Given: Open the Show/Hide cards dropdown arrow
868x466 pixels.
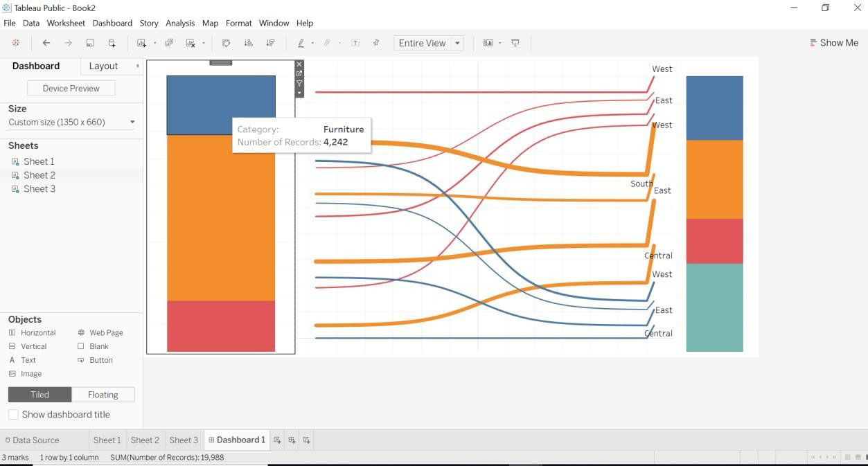Looking at the screenshot, I should (x=499, y=43).
